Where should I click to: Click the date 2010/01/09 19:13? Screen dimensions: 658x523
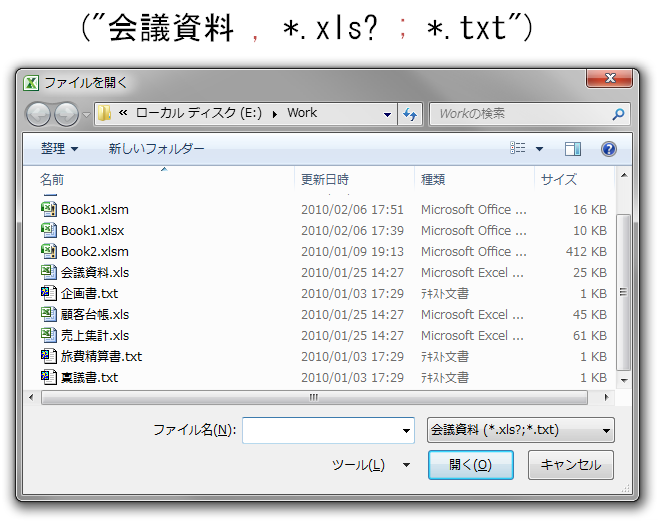pos(352,251)
